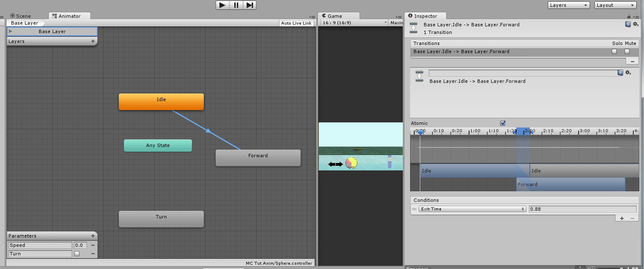Select the Turn state node
The height and width of the screenshot is (269, 644).
(x=161, y=219)
